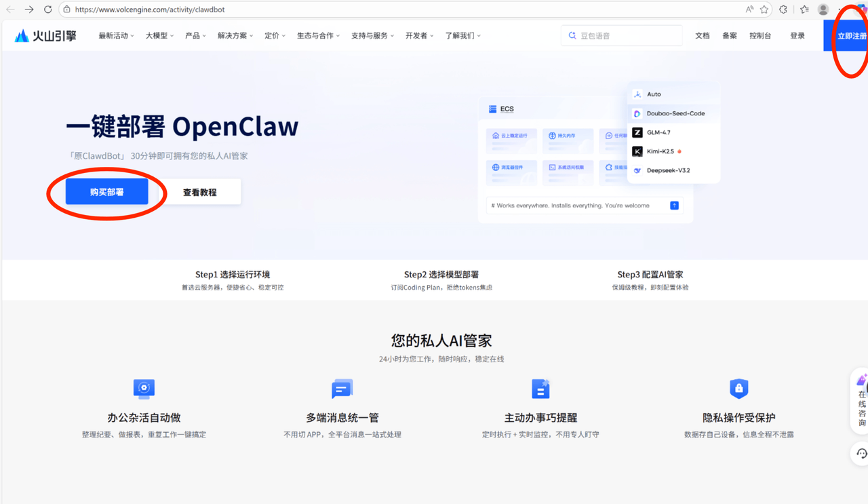Open the browser extensions puzzle icon

(x=783, y=9)
